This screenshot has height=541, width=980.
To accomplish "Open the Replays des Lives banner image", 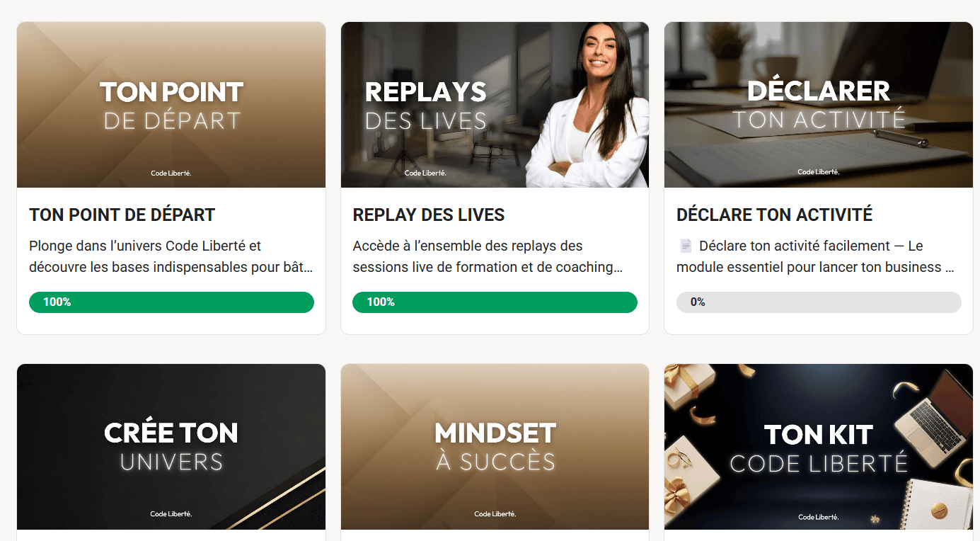I will [495, 105].
